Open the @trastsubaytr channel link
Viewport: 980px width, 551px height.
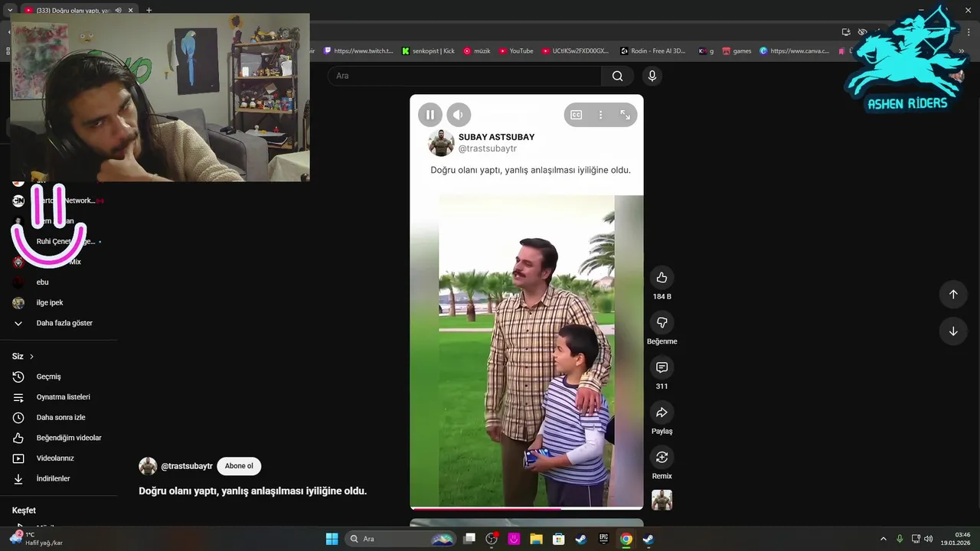187,466
